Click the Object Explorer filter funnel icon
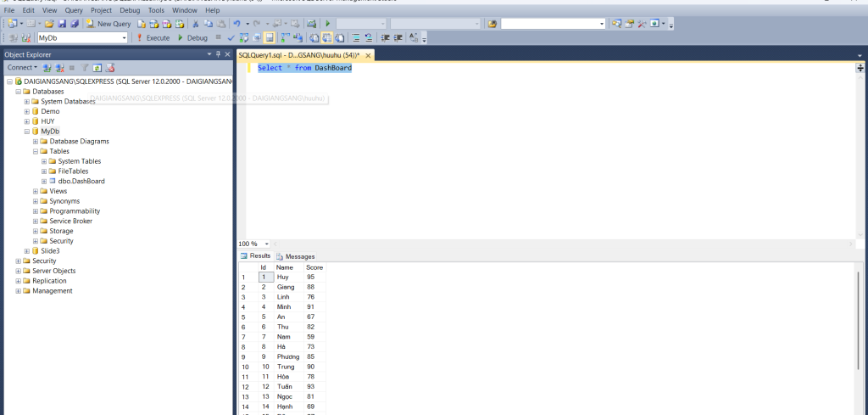 [x=84, y=67]
